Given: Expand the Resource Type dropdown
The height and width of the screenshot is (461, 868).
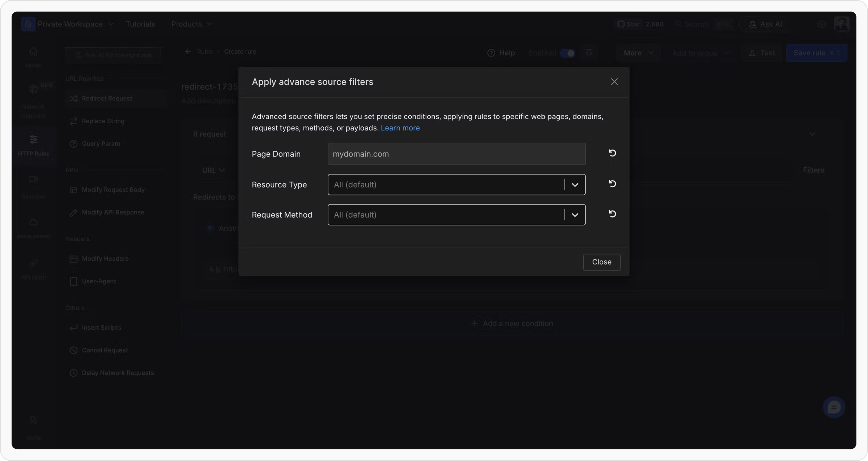Looking at the screenshot, I should pos(575,185).
